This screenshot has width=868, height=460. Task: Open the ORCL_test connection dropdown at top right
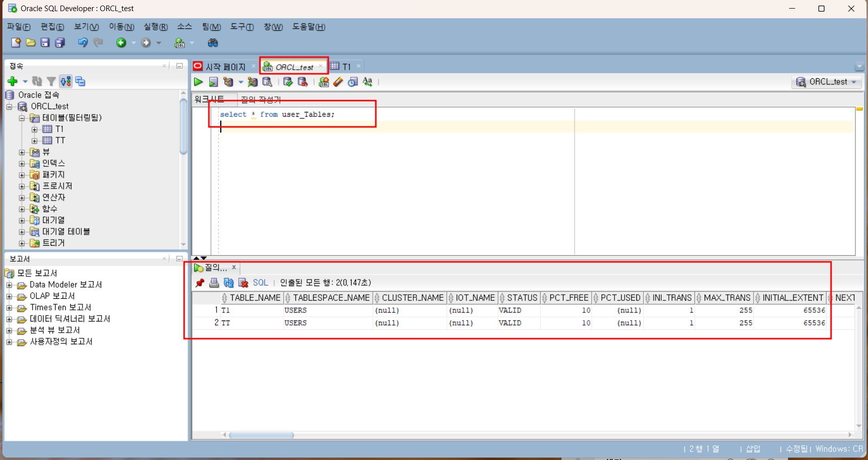pyautogui.click(x=827, y=82)
